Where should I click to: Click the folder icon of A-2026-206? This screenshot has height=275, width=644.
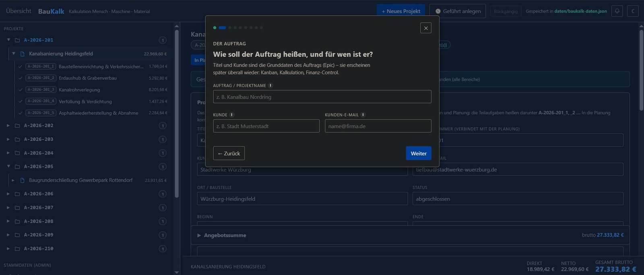point(17,194)
